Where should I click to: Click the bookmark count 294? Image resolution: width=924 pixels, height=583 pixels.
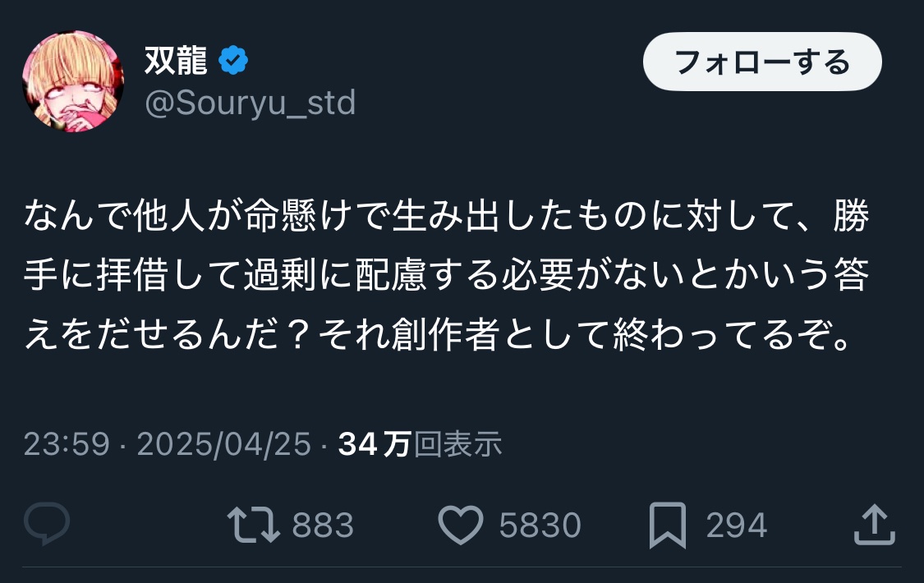point(737,523)
